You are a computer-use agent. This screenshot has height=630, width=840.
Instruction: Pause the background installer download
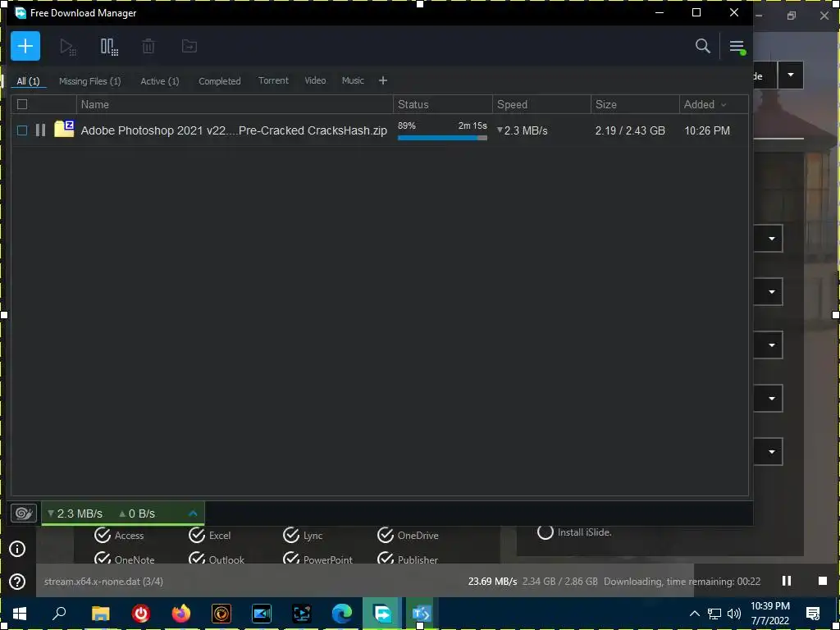click(787, 581)
